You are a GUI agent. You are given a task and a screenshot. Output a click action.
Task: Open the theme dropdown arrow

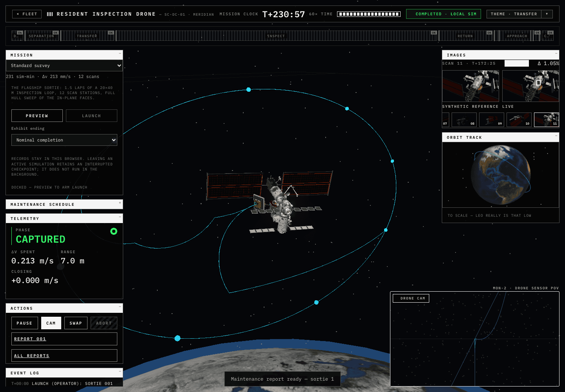[547, 14]
